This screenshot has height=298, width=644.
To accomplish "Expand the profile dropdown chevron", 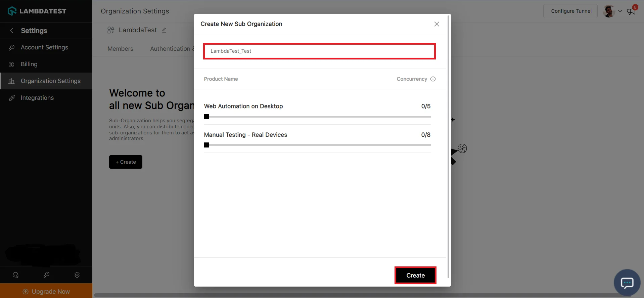I will point(620,11).
